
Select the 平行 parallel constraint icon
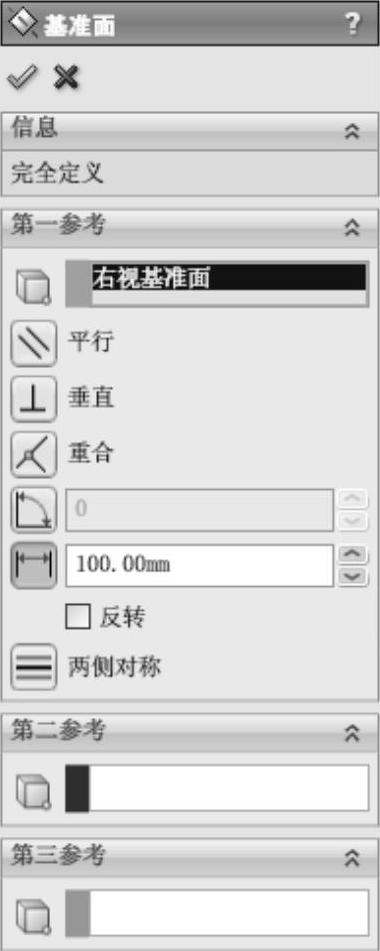tap(34, 343)
